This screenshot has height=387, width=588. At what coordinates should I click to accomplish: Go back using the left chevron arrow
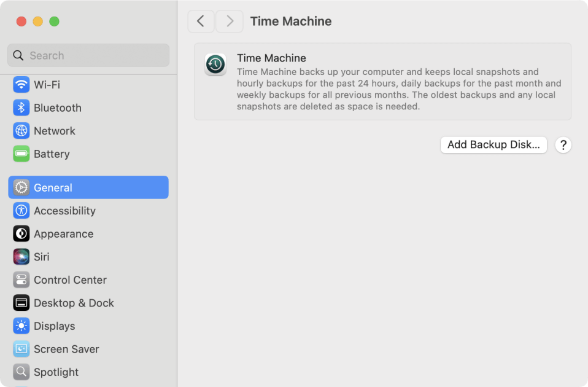(201, 21)
